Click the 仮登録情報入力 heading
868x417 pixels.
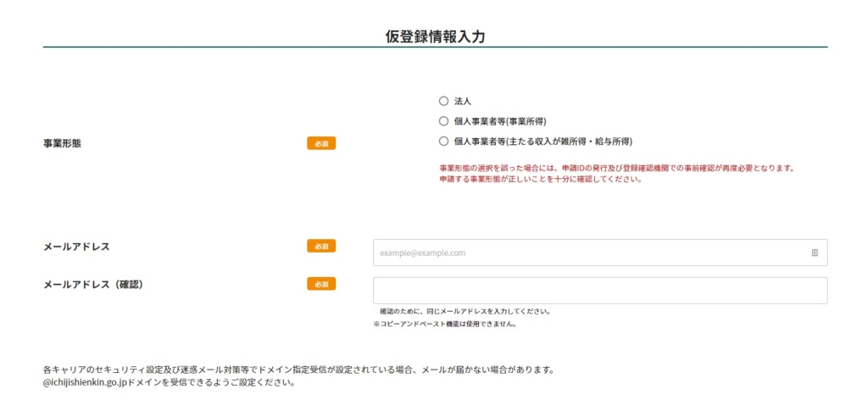[x=435, y=36]
